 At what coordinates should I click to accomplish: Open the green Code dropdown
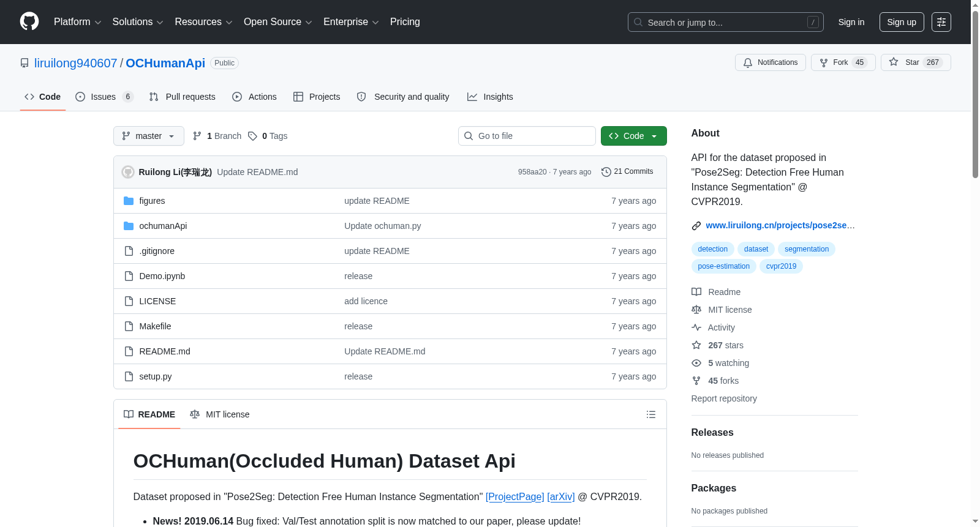[x=634, y=136]
